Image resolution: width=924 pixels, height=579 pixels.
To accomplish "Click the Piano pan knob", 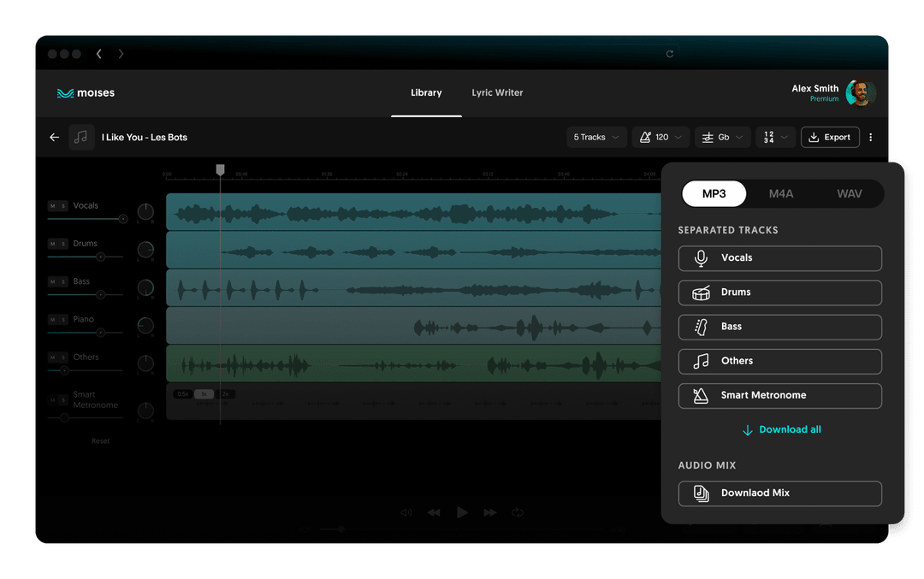I will tap(145, 325).
